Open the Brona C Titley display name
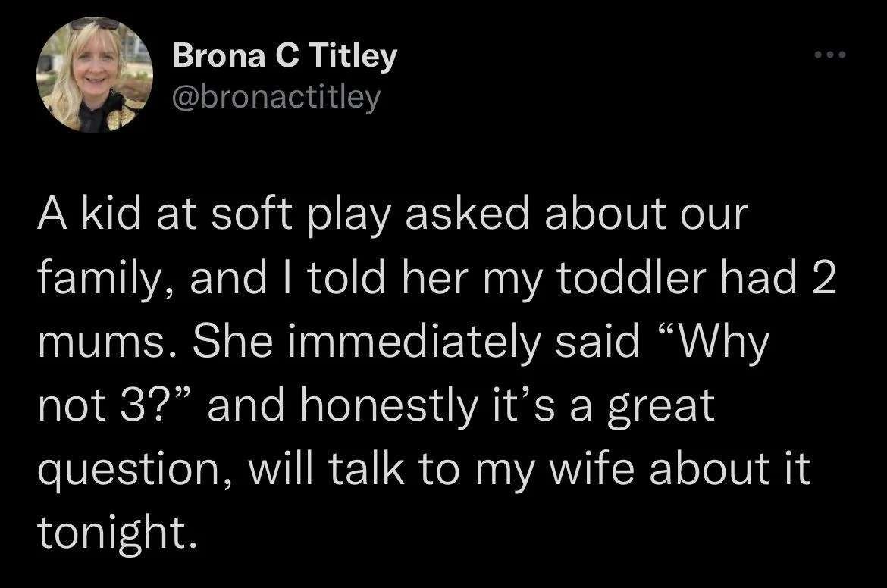 coord(284,57)
